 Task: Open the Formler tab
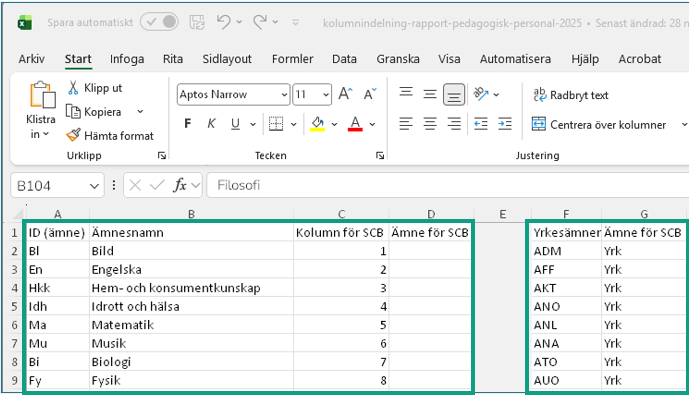click(x=292, y=59)
